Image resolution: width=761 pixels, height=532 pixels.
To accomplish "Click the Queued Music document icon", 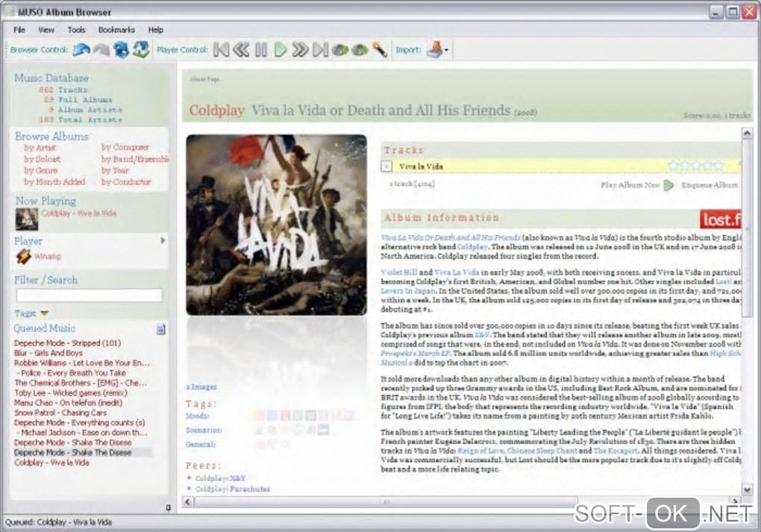I will tap(160, 330).
